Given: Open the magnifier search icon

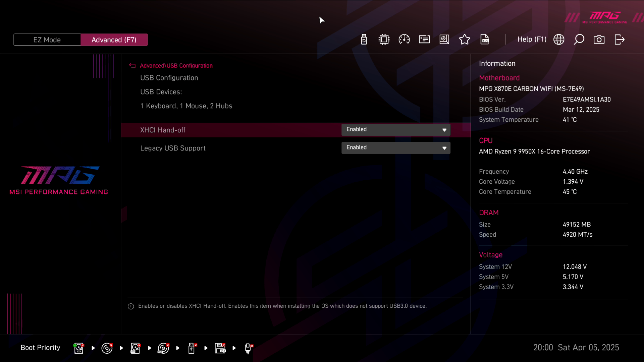Looking at the screenshot, I should (x=579, y=40).
